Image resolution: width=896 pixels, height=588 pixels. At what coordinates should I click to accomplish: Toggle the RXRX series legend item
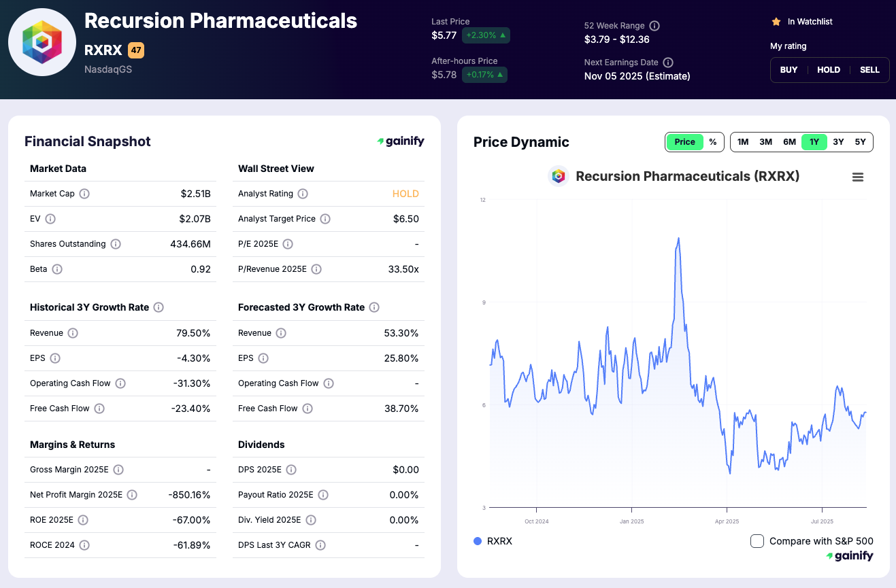pyautogui.click(x=493, y=541)
